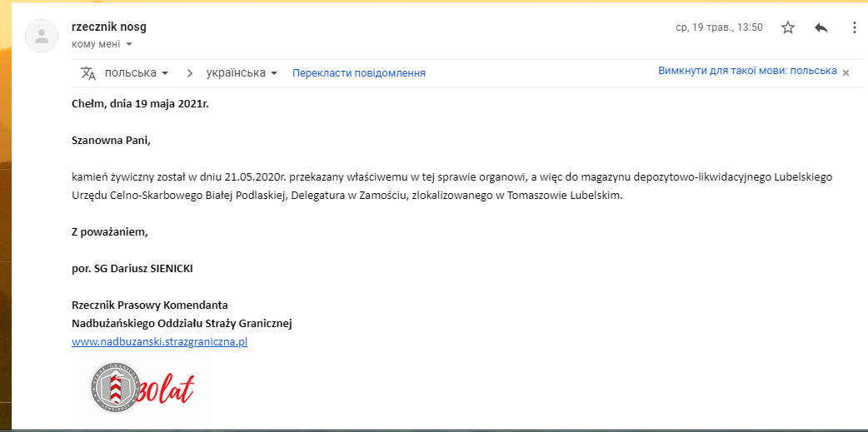The height and width of the screenshot is (432, 868).
Task: Click the 'Rzecznik Prasowy Komendanta' line
Action: (150, 305)
